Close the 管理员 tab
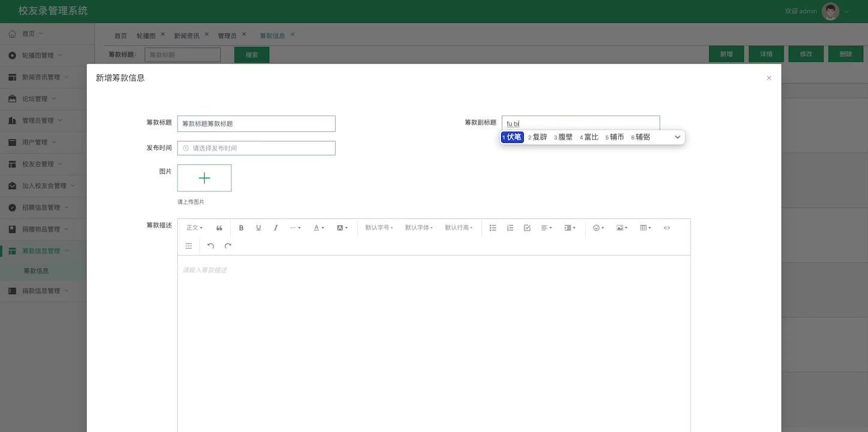Image resolution: width=868 pixels, height=432 pixels. (244, 34)
